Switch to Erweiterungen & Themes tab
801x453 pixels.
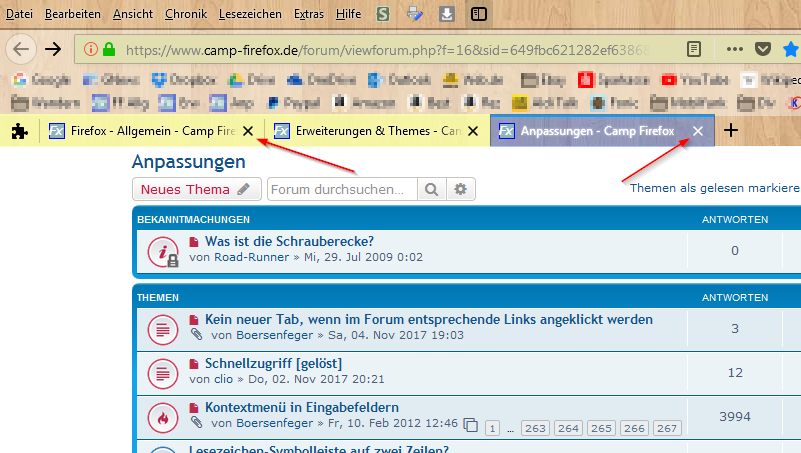368,131
